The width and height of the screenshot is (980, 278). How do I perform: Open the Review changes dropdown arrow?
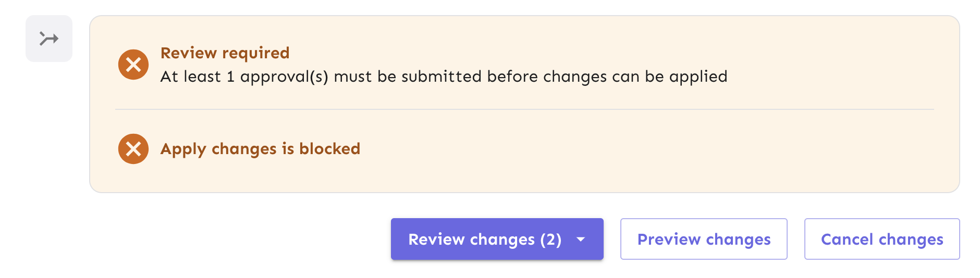581,239
